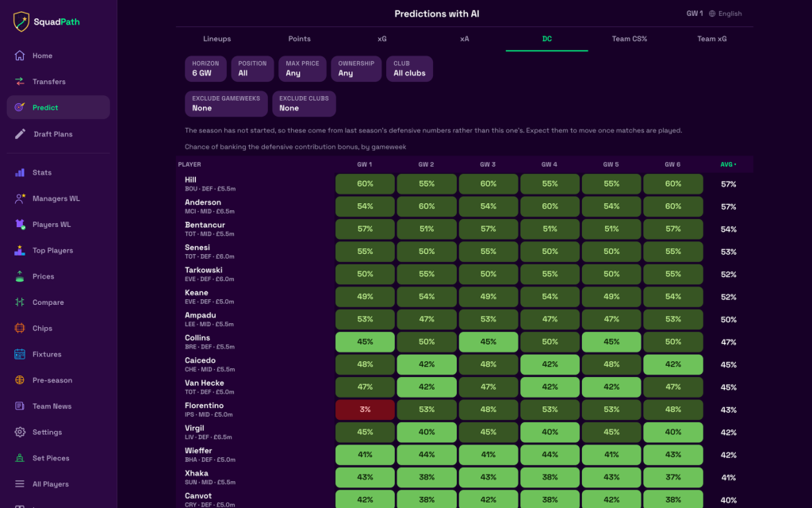Click Florentino's red 3% GW 1 cell
This screenshot has height=508, width=812.
(365, 410)
